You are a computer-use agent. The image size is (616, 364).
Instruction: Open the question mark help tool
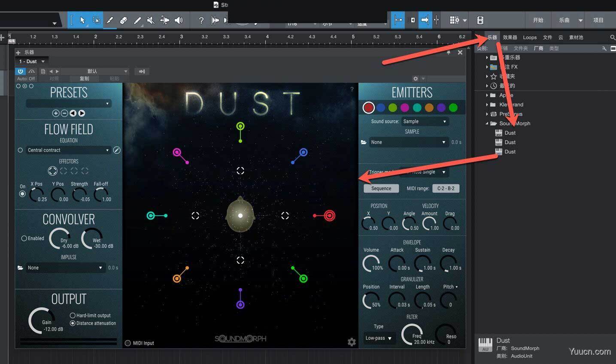201,20
